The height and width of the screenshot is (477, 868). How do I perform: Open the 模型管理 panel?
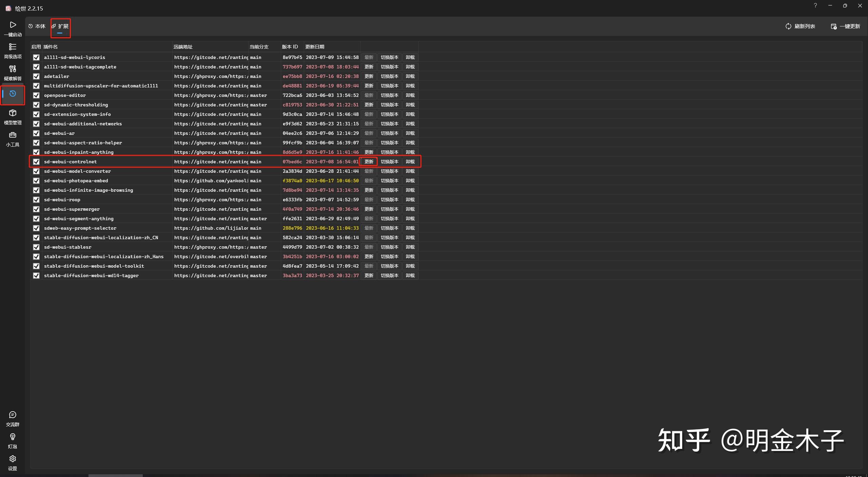click(13, 117)
